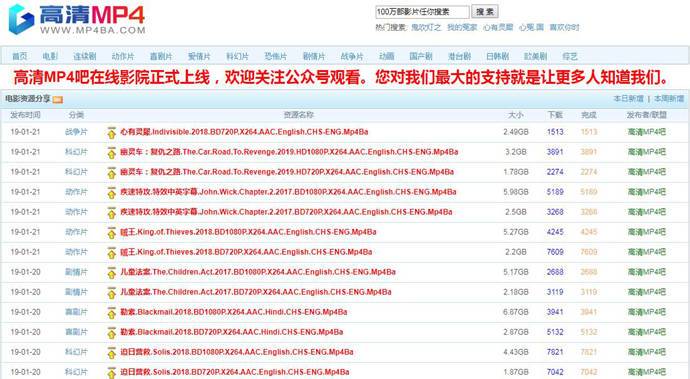This screenshot has width=690, height=379.
Task: Click 战争片 category in the Indivisible row
Action: (x=76, y=132)
